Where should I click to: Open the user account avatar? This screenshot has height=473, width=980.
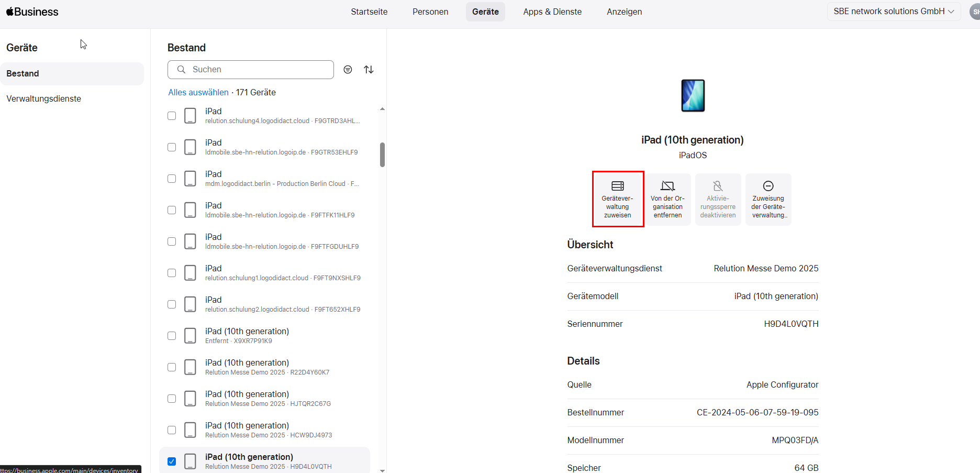click(x=975, y=12)
